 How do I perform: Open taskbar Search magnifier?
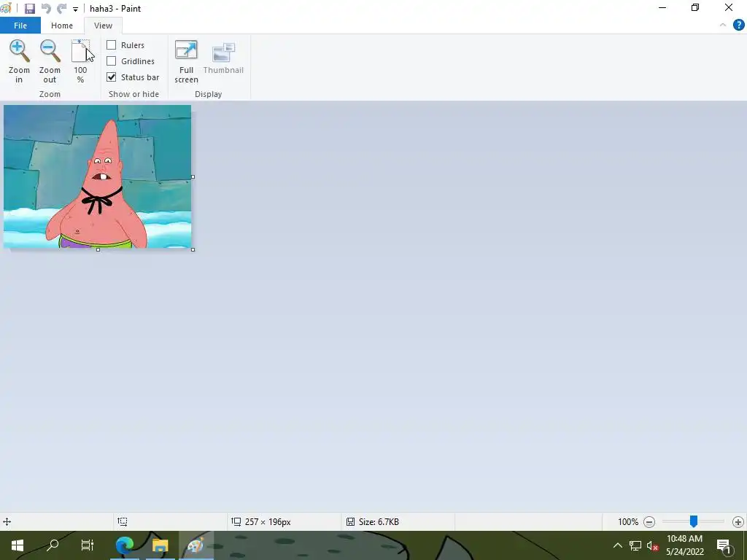click(x=53, y=545)
